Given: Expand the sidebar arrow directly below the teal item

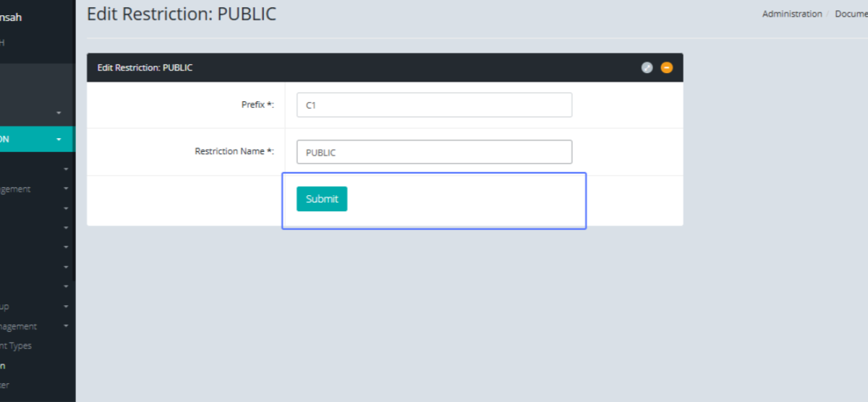Looking at the screenshot, I should tap(66, 169).
